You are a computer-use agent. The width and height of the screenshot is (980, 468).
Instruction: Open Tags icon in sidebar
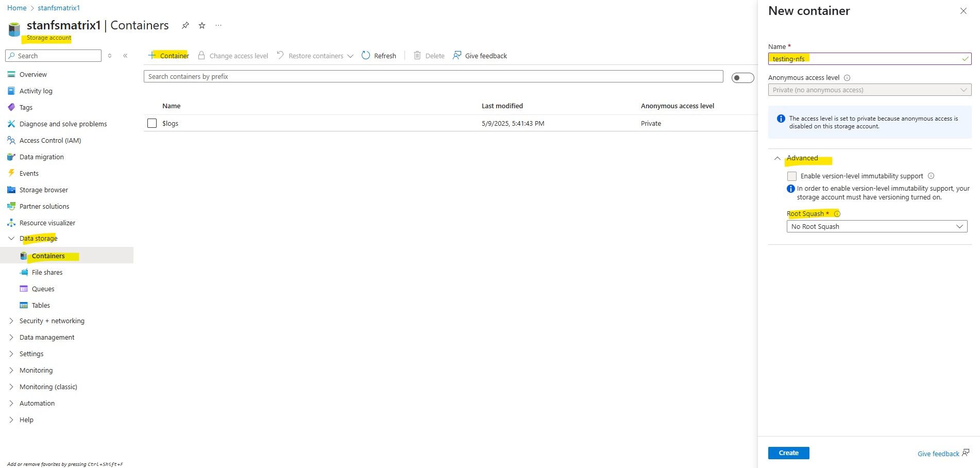[x=11, y=107]
